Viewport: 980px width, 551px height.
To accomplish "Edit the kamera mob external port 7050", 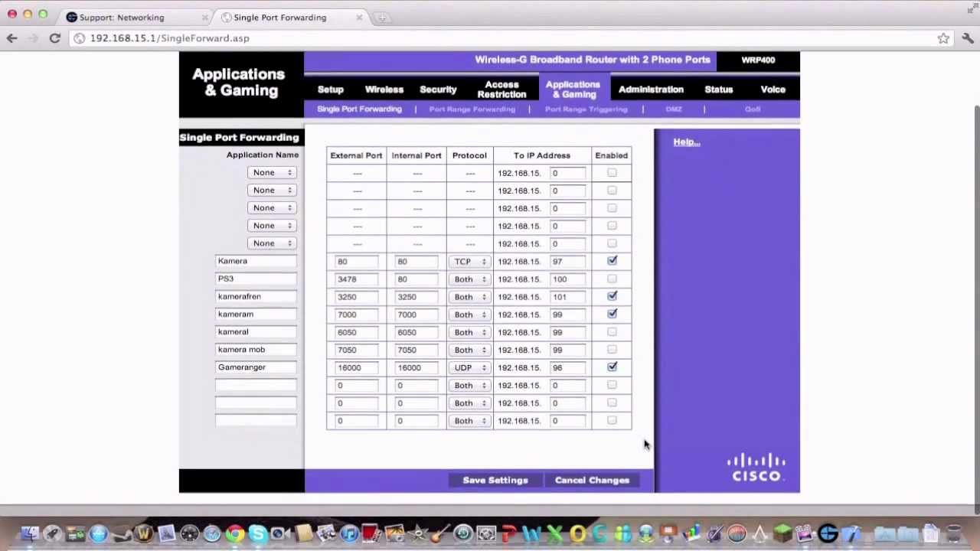I will click(357, 350).
